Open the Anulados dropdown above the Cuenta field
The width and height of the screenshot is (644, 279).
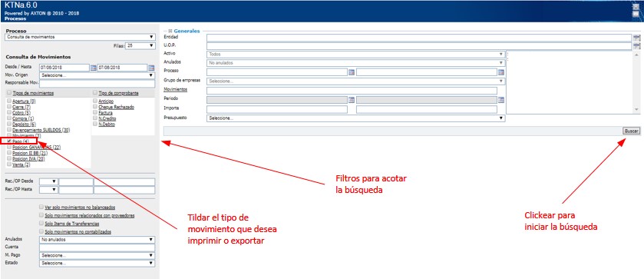[97, 240]
